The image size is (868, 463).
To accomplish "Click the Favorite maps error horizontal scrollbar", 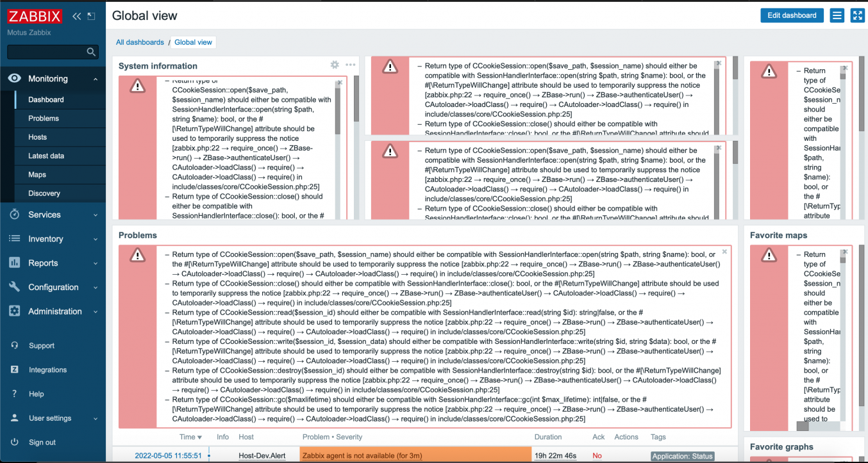I will point(802,426).
